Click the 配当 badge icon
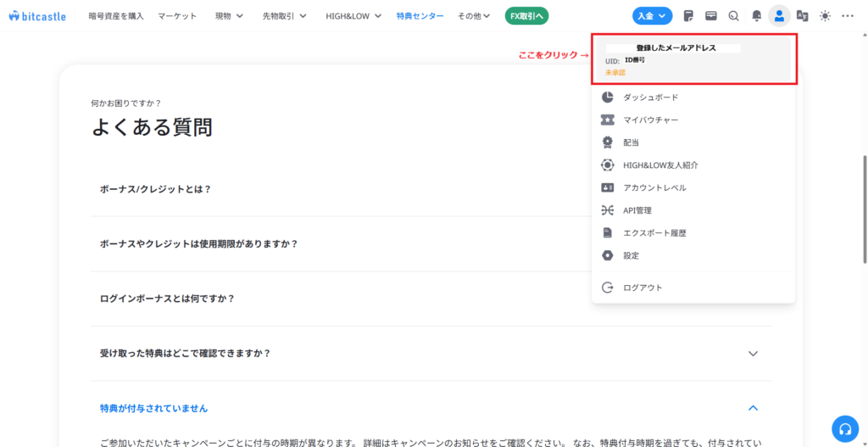 pyautogui.click(x=607, y=142)
